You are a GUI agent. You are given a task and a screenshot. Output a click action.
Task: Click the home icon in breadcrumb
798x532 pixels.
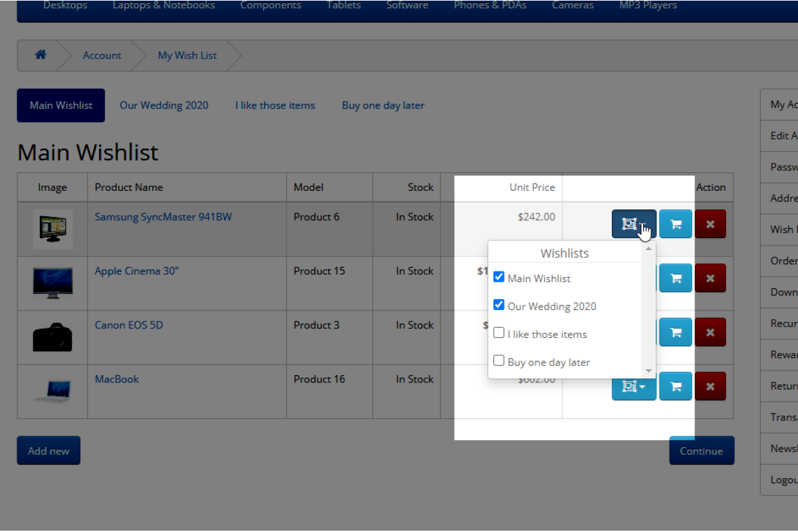(41, 55)
